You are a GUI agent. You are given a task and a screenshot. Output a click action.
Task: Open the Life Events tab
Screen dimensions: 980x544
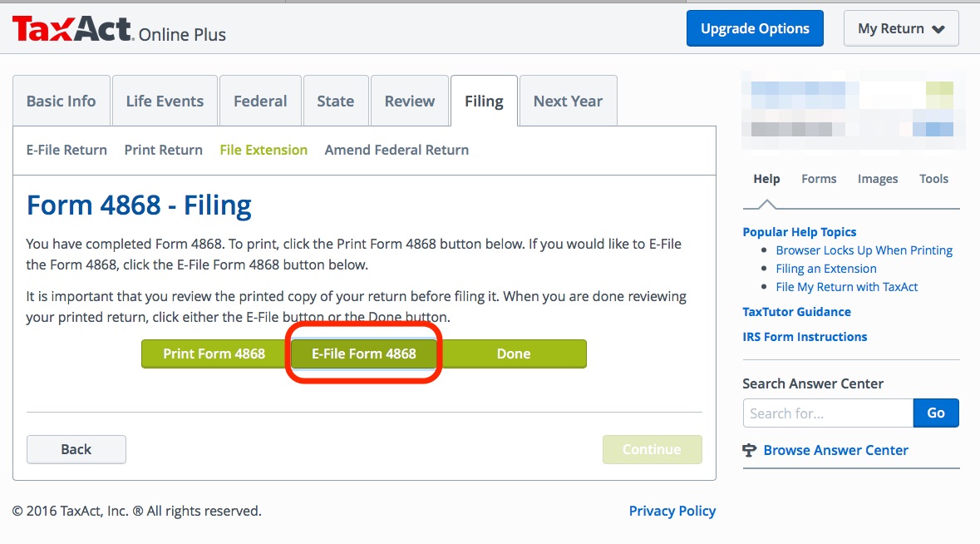pos(165,101)
